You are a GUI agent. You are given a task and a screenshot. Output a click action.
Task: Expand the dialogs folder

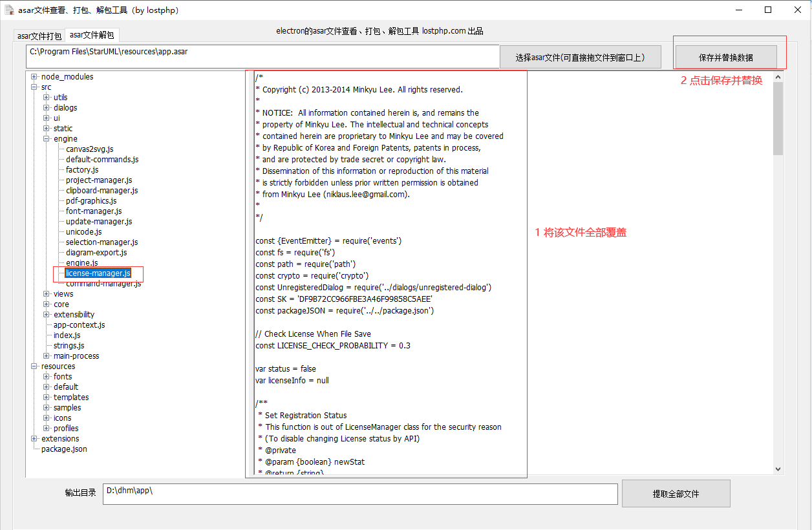click(45, 107)
